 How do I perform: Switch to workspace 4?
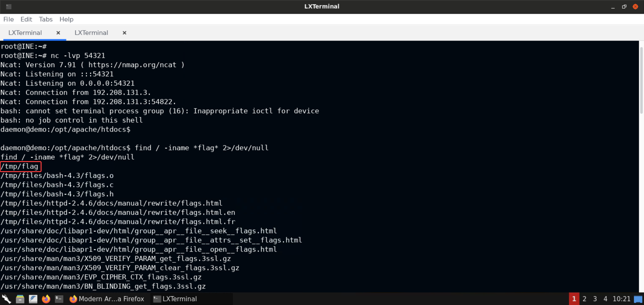[605, 299]
